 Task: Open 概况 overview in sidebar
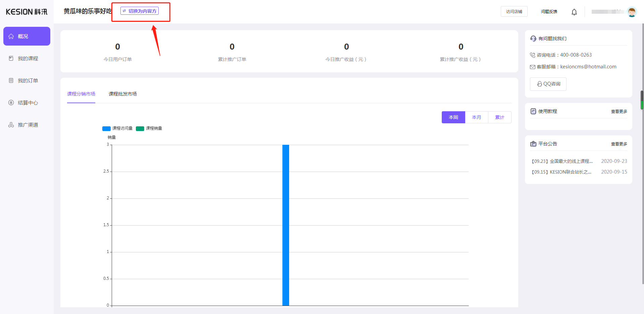27,36
